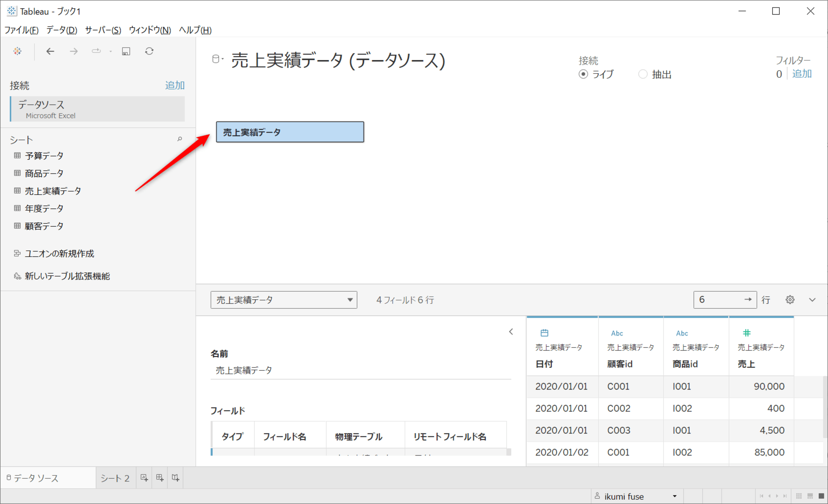828x504 pixels.
Task: Open the dropdown arrow beside the redo icon
Action: point(111,51)
